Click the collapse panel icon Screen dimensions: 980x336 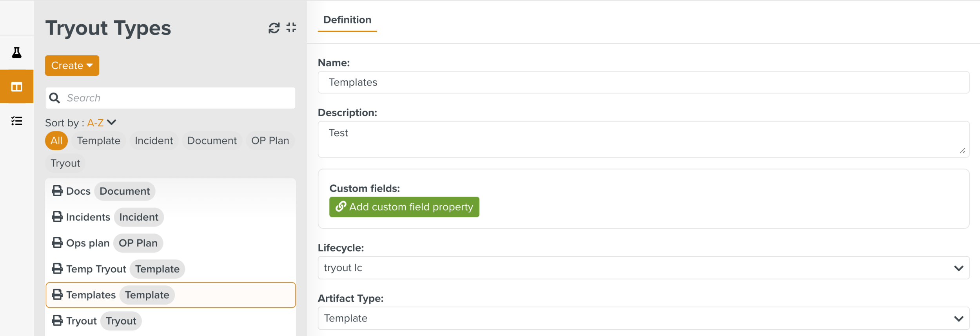tap(291, 27)
